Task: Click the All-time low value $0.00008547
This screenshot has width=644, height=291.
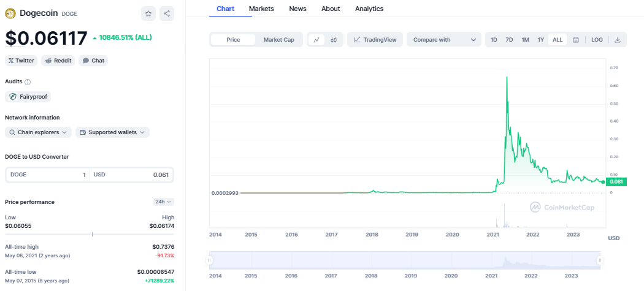Action: click(x=156, y=272)
